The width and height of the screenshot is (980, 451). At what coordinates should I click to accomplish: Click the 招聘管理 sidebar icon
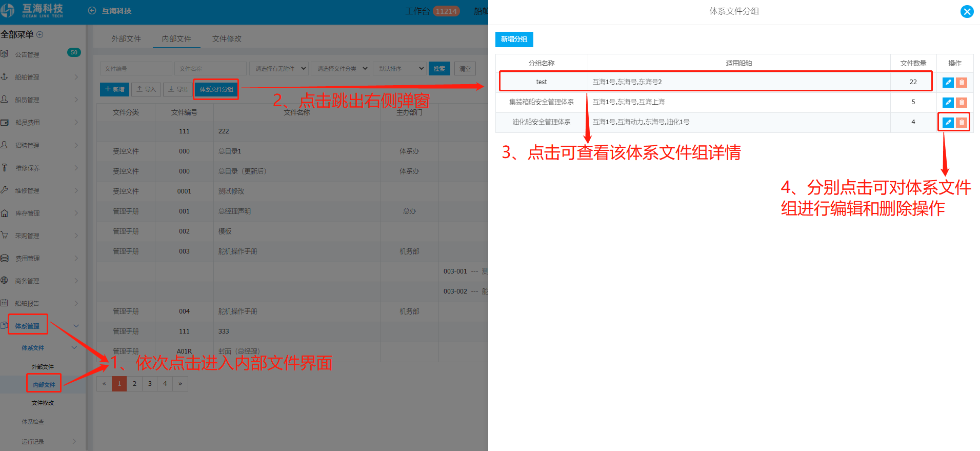[x=4, y=145]
